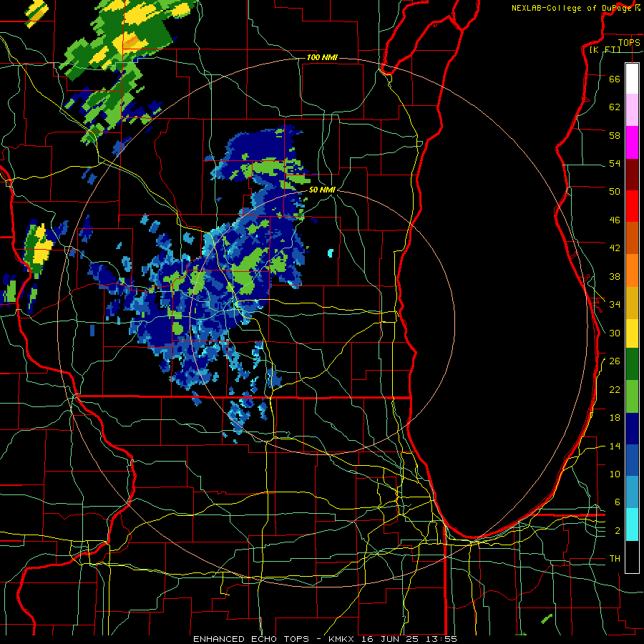
Task: Click the legend value '46'
Action: point(615,220)
